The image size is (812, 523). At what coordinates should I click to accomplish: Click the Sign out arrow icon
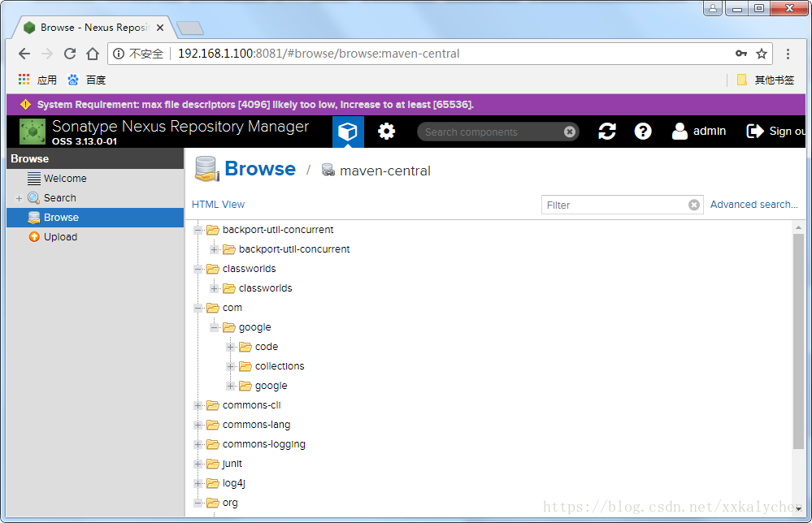[755, 132]
